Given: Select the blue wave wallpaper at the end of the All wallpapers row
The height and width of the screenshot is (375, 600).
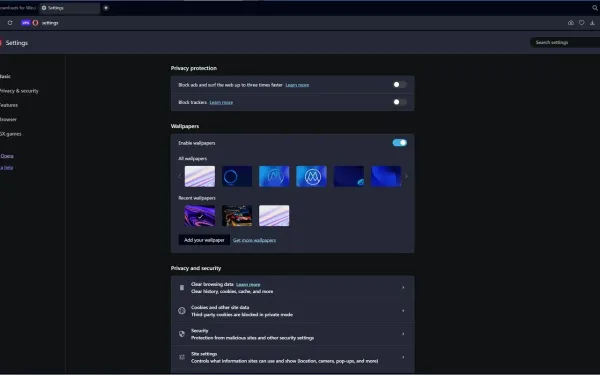Looking at the screenshot, I should click(386, 176).
